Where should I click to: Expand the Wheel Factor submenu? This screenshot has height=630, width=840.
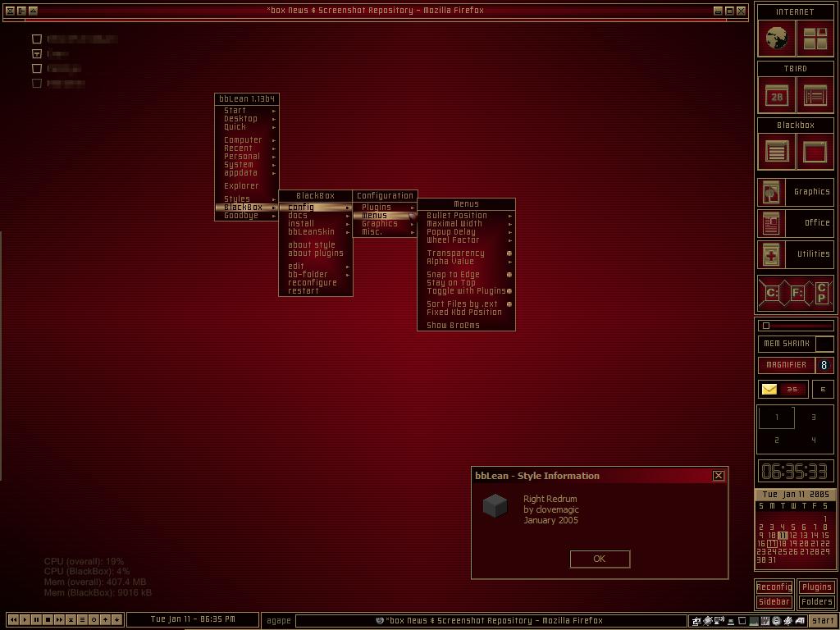[466, 240]
